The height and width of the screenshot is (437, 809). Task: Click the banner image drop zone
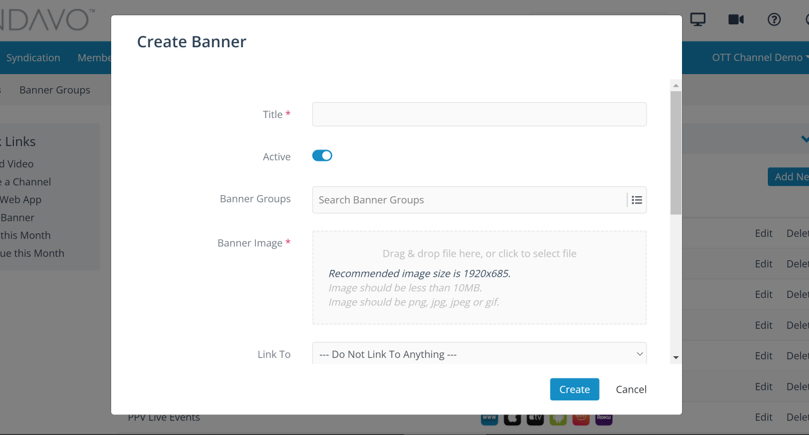pyautogui.click(x=479, y=278)
